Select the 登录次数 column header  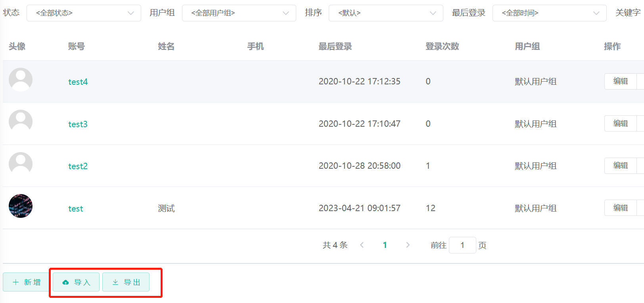(442, 46)
